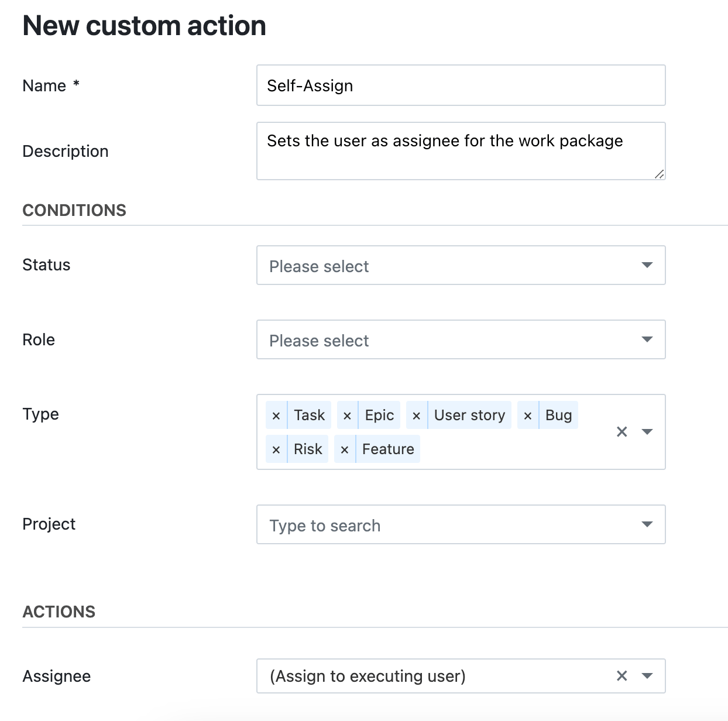Screen dimensions: 728x721
Task: Click inside the Description text area
Action: (x=461, y=151)
